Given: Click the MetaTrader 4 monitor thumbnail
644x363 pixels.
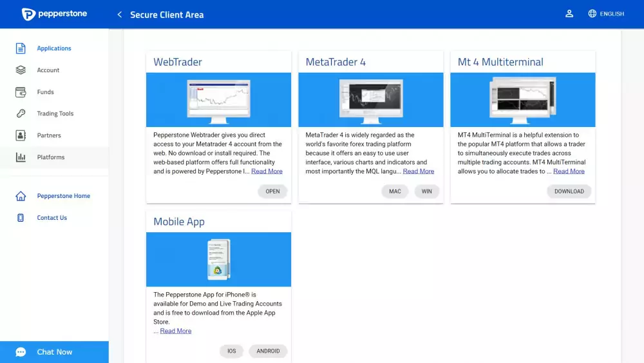Looking at the screenshot, I should tap(371, 101).
